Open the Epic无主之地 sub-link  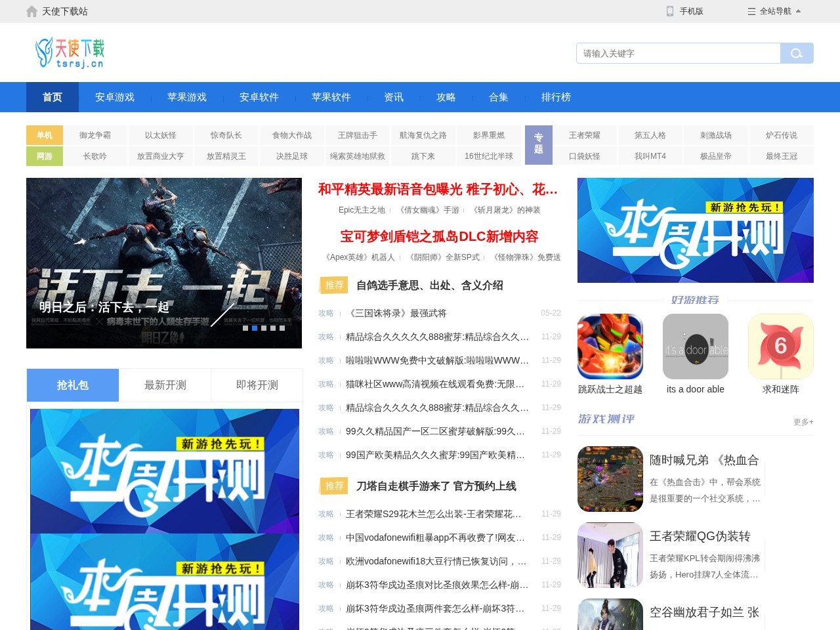(362, 210)
